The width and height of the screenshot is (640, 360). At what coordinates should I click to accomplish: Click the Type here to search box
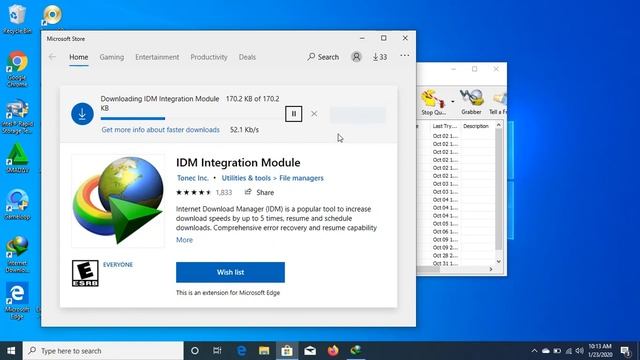pos(103,351)
